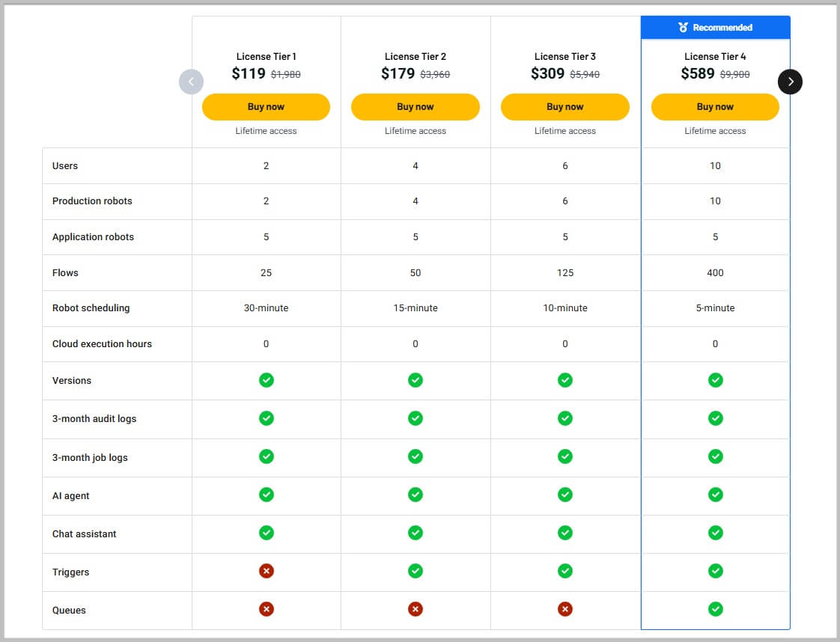Click the red X for Queues in Tier 2
This screenshot has width=840, height=642.
416,608
